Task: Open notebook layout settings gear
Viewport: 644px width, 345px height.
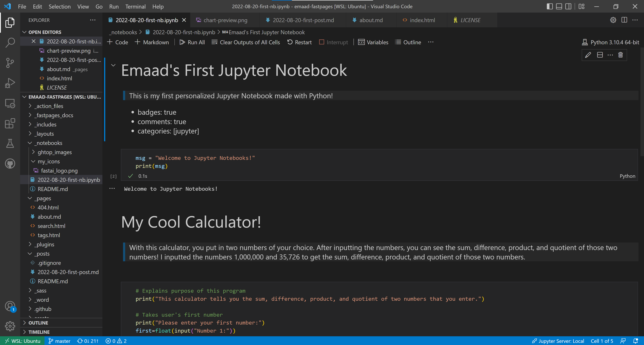Action: pos(613,20)
